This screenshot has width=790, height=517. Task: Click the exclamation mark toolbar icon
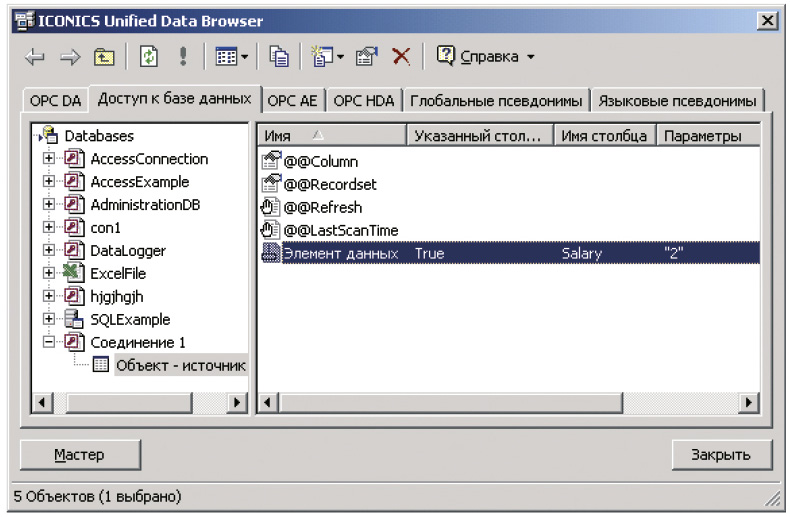183,56
